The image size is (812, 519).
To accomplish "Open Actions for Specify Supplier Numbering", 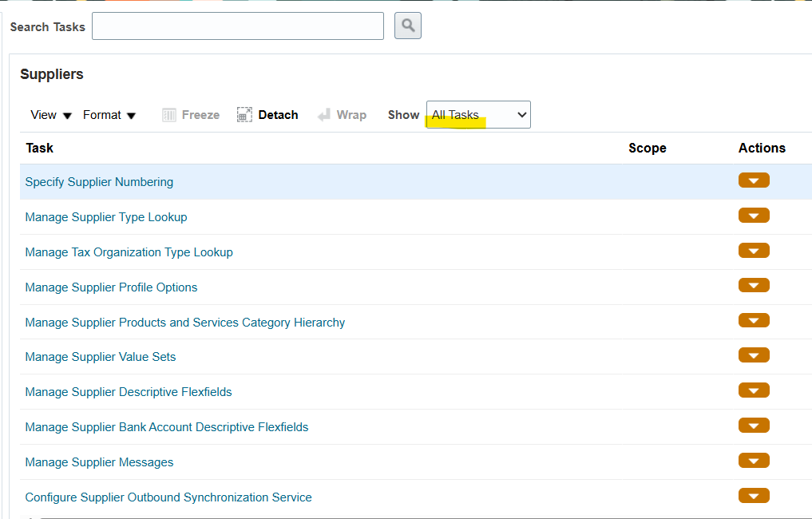I will 754,180.
